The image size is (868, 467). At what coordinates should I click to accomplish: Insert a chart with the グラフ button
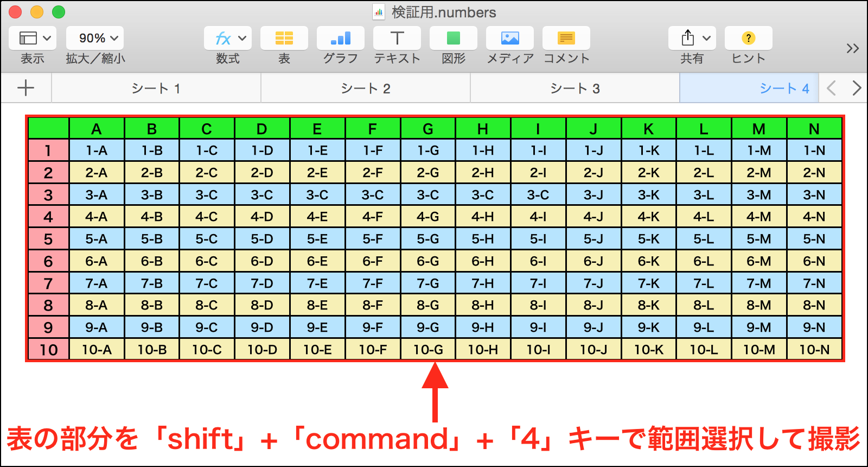341,38
